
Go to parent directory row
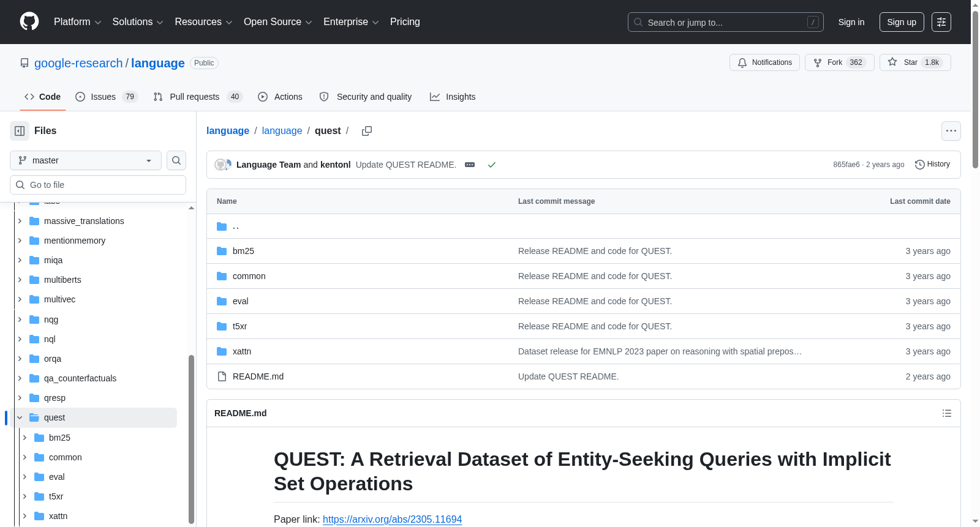(x=584, y=226)
